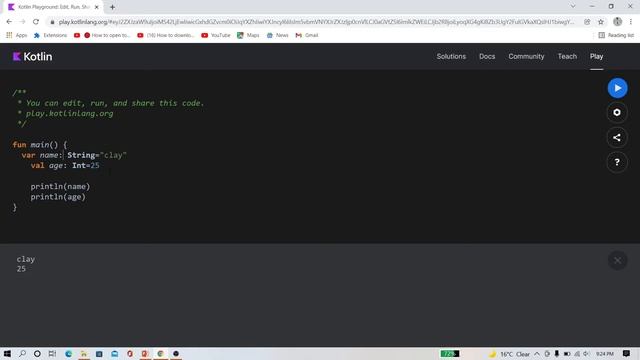The height and width of the screenshot is (360, 640).
Task: Click the println(age) statement
Action: pyautogui.click(x=58, y=197)
